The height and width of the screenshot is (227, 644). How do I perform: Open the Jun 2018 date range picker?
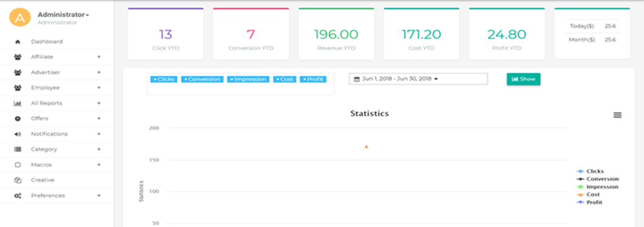tap(418, 79)
